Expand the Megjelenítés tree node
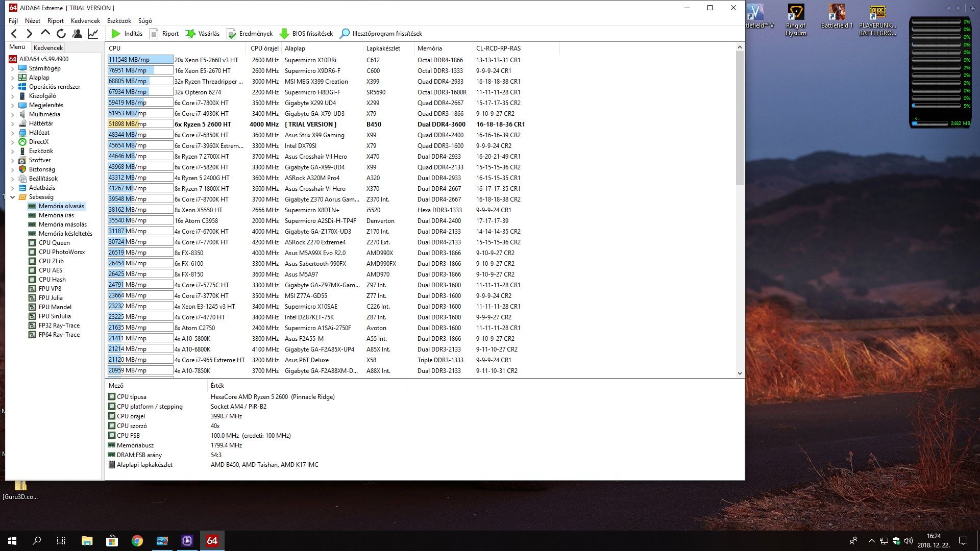Screen dimensions: 980x551 tap(13, 105)
